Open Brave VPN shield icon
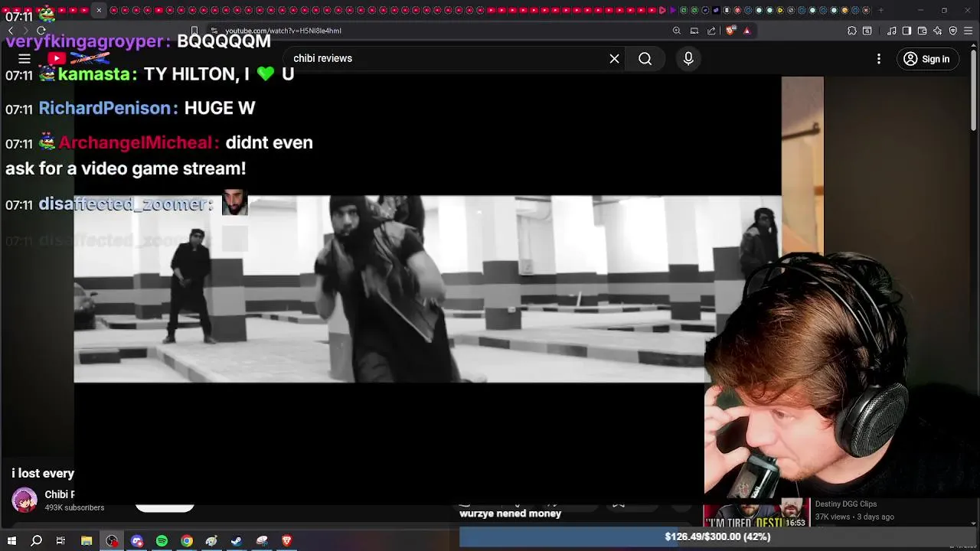 953,31
